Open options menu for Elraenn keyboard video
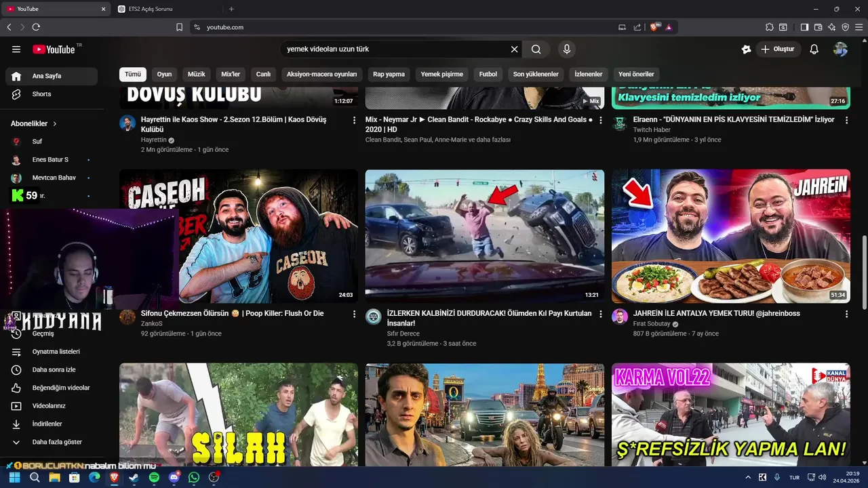This screenshot has height=488, width=868. (846, 120)
